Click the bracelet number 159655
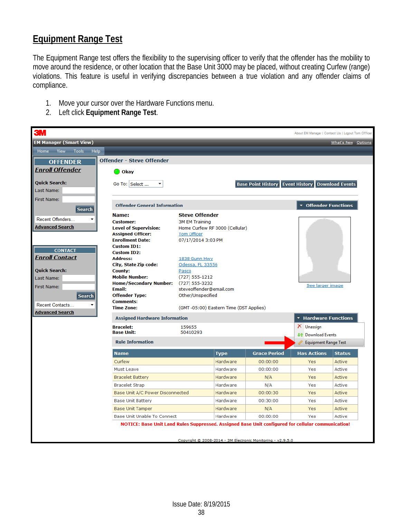The image size is (403, 532). 188,327
